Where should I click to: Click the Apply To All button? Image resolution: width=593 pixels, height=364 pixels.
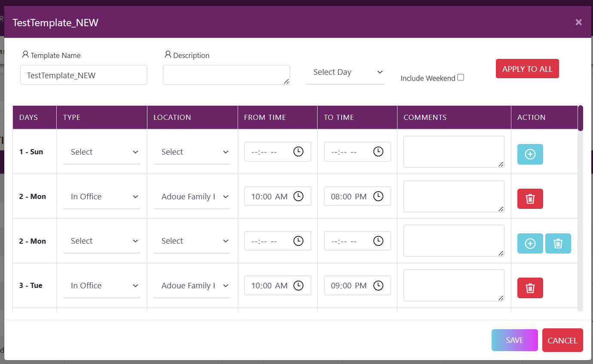pyautogui.click(x=527, y=69)
